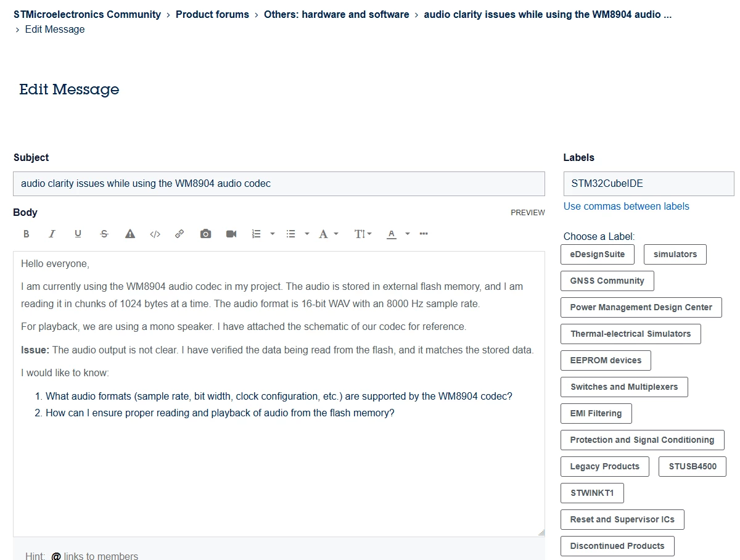The width and height of the screenshot is (740, 560).
Task: Click 'I would like to know:' line
Action: (65, 373)
